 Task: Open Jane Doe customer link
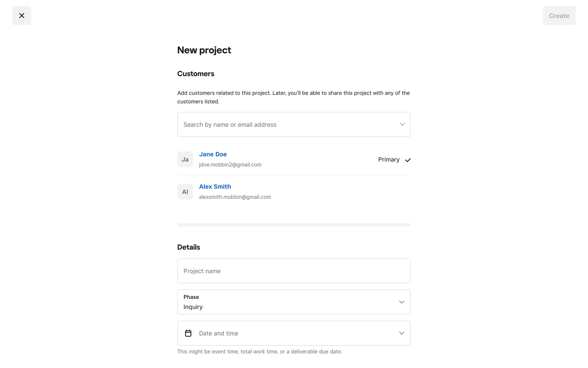pos(213,154)
